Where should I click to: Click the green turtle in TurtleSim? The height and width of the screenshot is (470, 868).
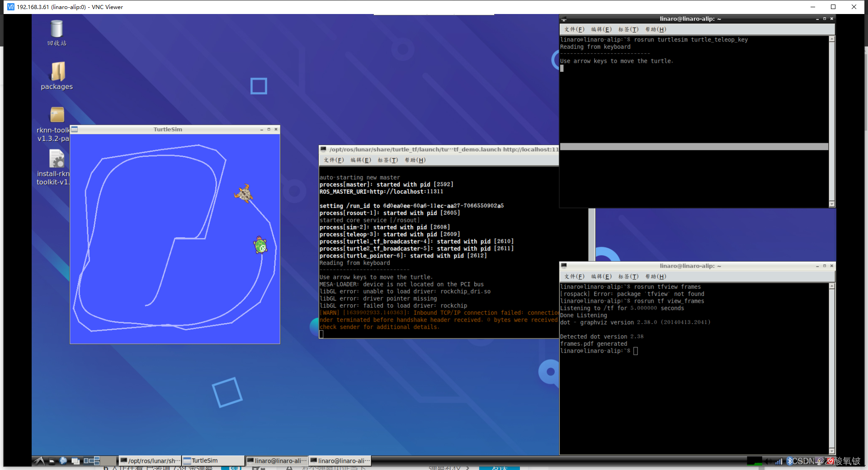click(260, 245)
